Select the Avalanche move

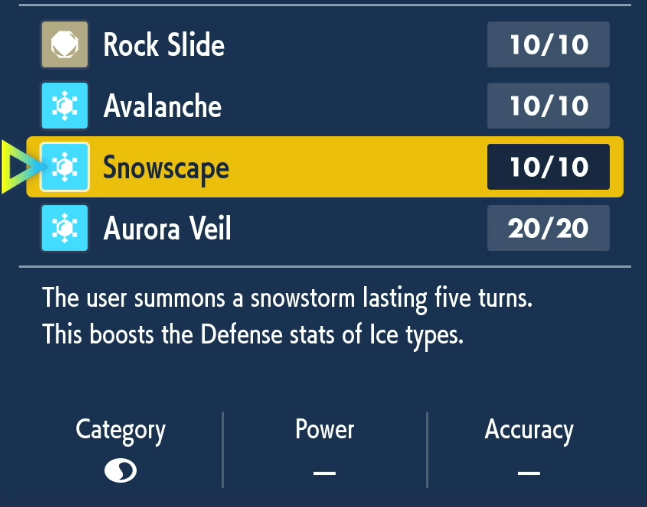pos(162,106)
